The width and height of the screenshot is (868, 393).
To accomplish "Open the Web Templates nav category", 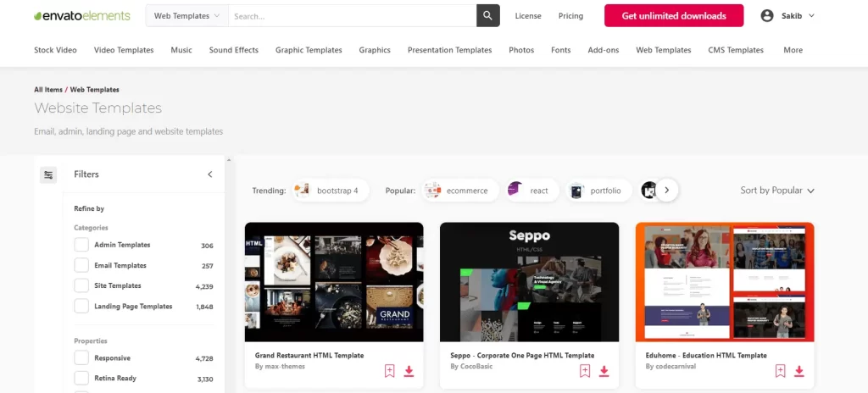I will pos(663,50).
